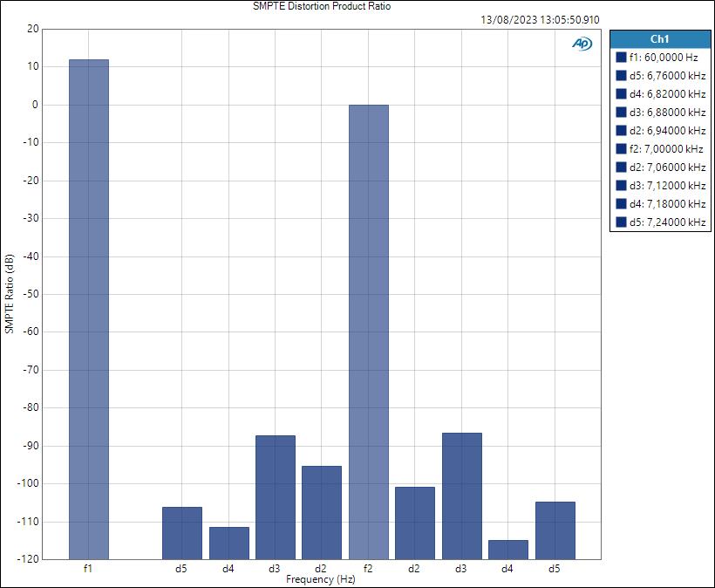Select legend entry d4: 6,82000 kHz
This screenshot has width=715, height=588.
click(660, 93)
